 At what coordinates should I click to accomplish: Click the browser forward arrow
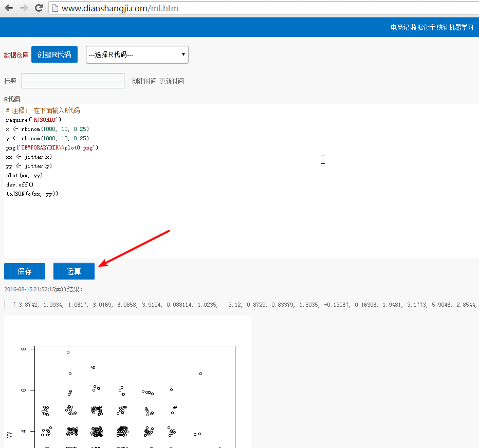(x=24, y=8)
